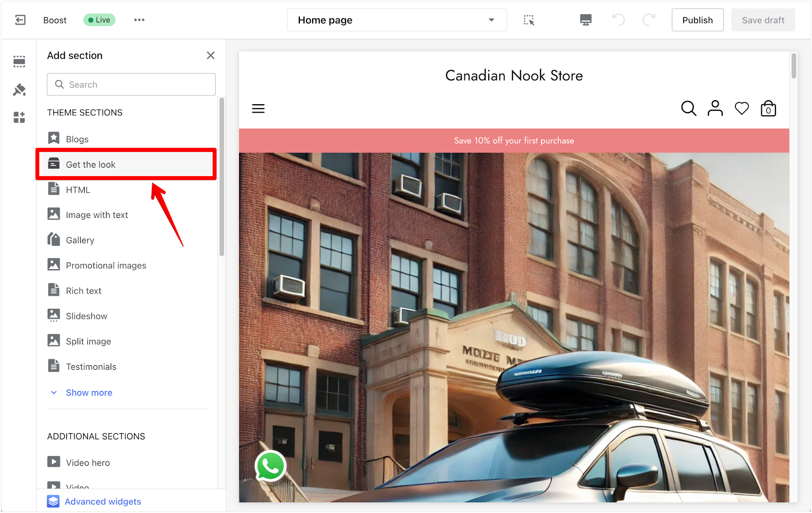
Task: Click the Publish button
Action: (x=697, y=20)
